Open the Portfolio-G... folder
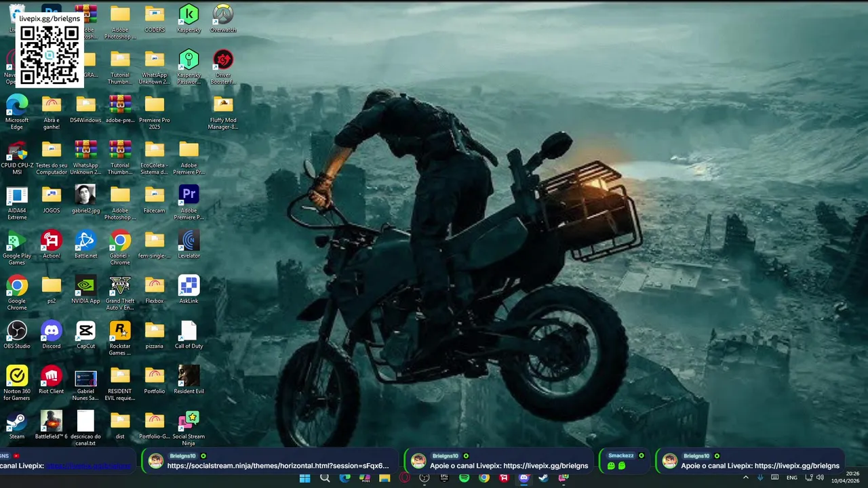Screen dimensions: 868x488 coord(155,425)
